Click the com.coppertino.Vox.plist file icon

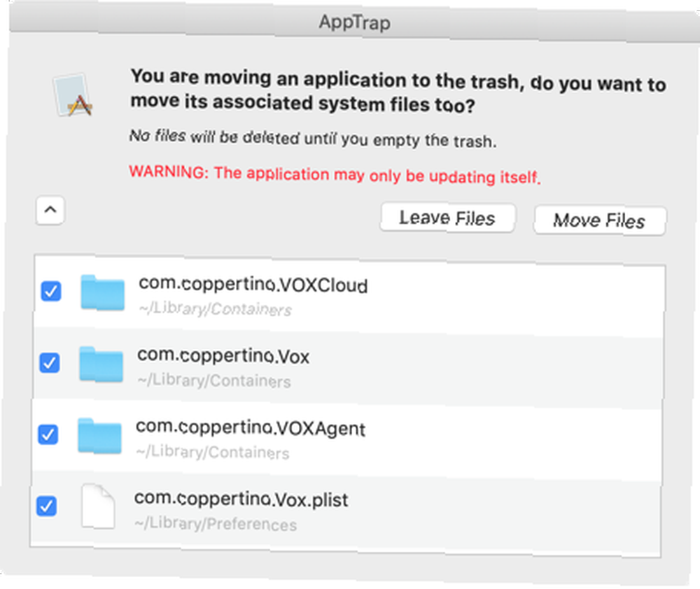tap(98, 506)
